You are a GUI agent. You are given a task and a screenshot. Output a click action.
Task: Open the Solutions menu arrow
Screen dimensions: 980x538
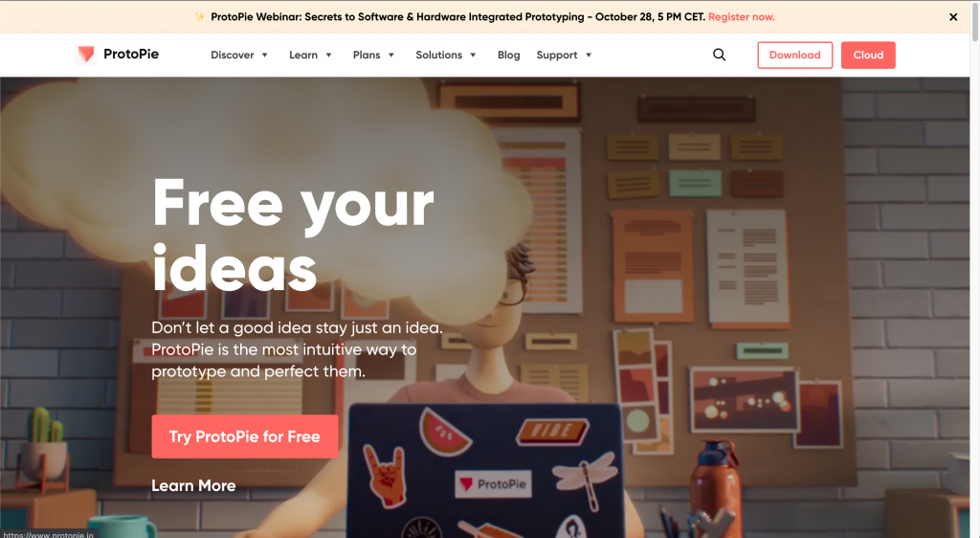473,55
